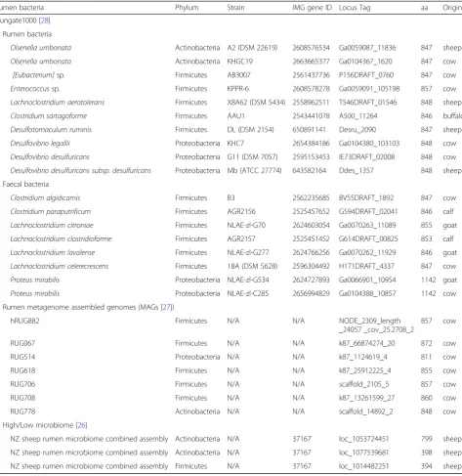Click the IMG gene ID column header
The image size is (462, 476).
click(313, 8)
